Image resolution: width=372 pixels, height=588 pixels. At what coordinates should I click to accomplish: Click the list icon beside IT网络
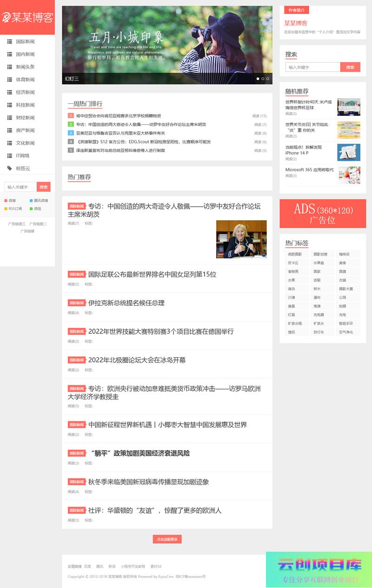click(x=9, y=155)
